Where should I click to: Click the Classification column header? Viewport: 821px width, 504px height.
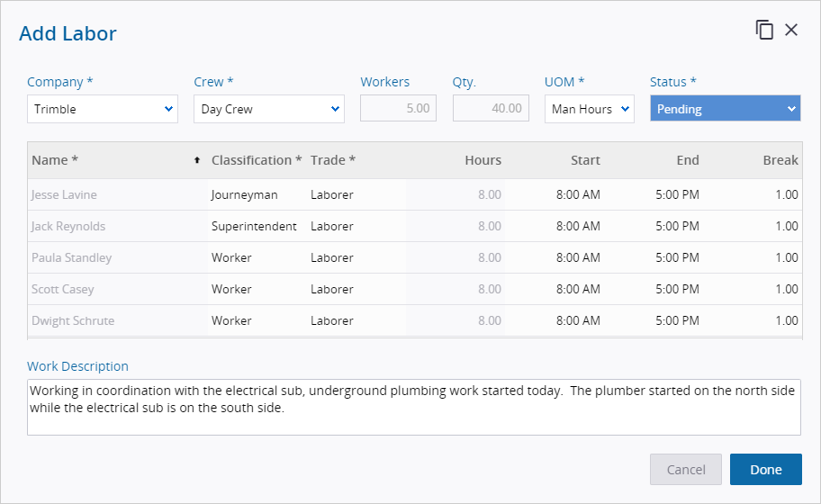257,160
